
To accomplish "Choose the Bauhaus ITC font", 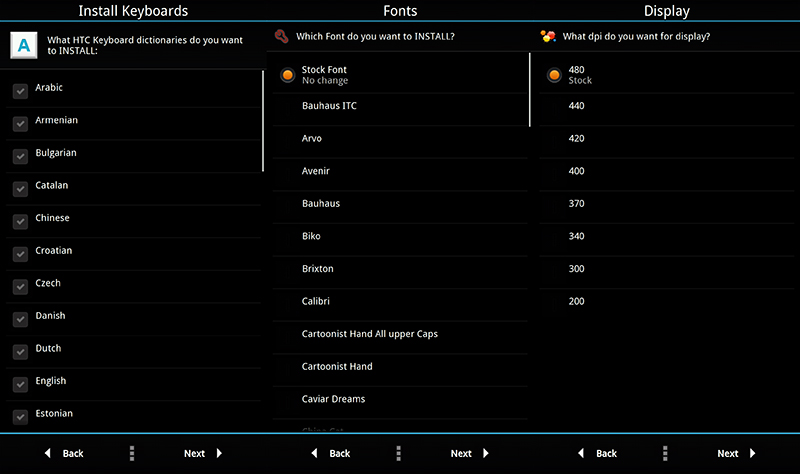I will tap(329, 106).
